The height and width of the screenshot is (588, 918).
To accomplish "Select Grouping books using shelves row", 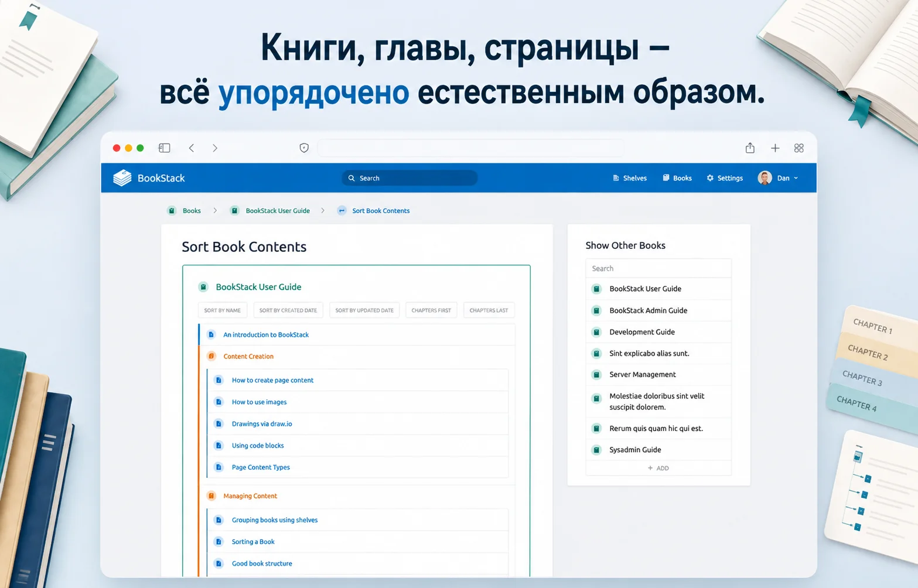I will point(358,520).
